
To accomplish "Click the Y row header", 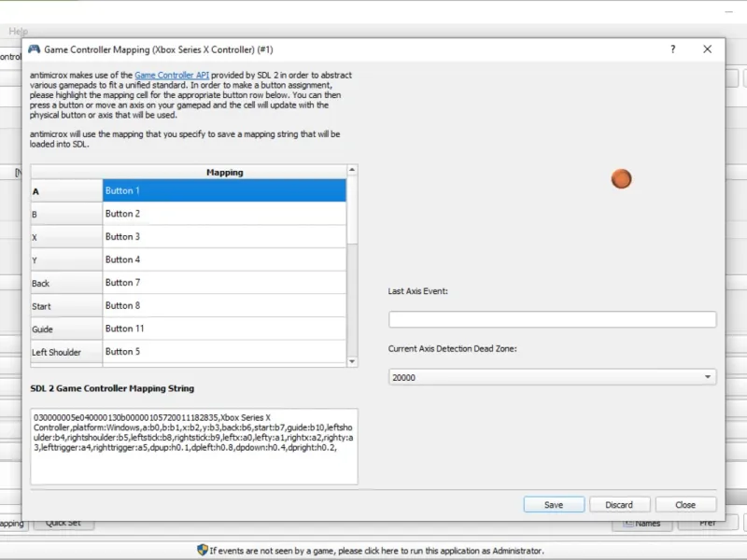I will [x=66, y=260].
